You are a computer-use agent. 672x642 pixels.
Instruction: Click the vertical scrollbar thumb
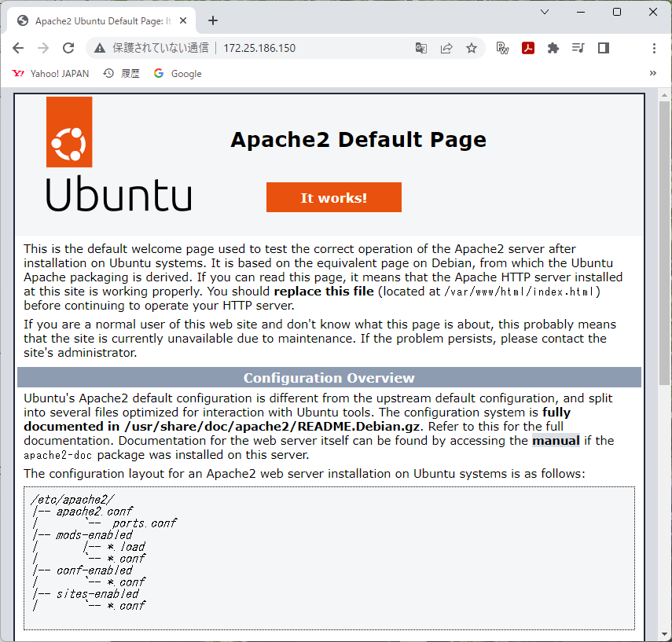pyautogui.click(x=664, y=243)
